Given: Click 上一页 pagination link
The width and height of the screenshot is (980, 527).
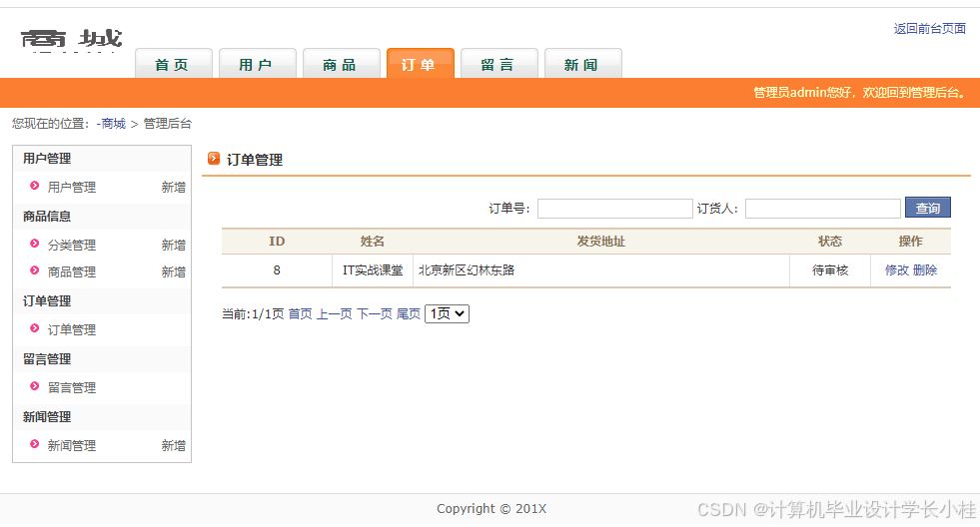Looking at the screenshot, I should (334, 314).
